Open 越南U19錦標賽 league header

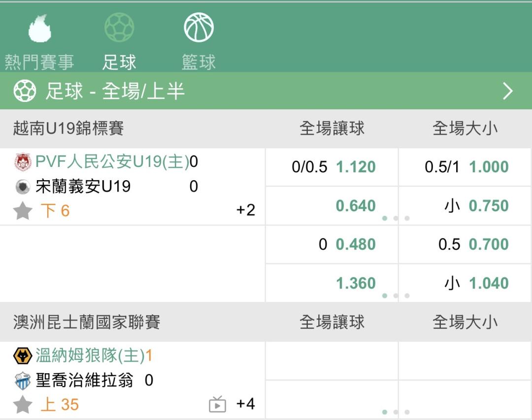(69, 129)
